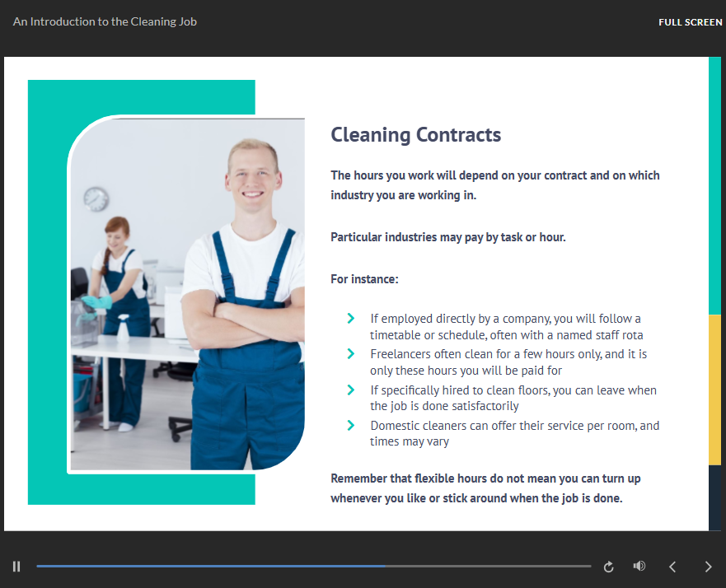Select chevron beside 'If specifically hired to clean floors'
The image size is (726, 588).
pyautogui.click(x=351, y=390)
